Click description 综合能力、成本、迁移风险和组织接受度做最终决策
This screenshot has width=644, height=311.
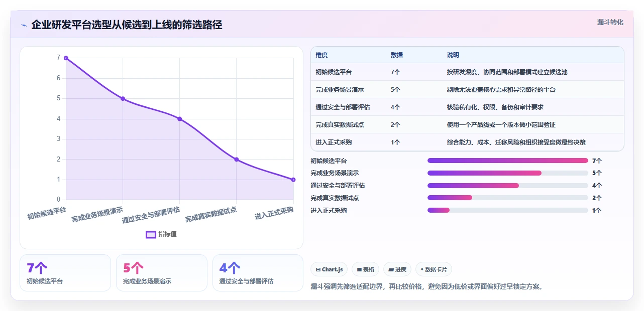pos(516,142)
